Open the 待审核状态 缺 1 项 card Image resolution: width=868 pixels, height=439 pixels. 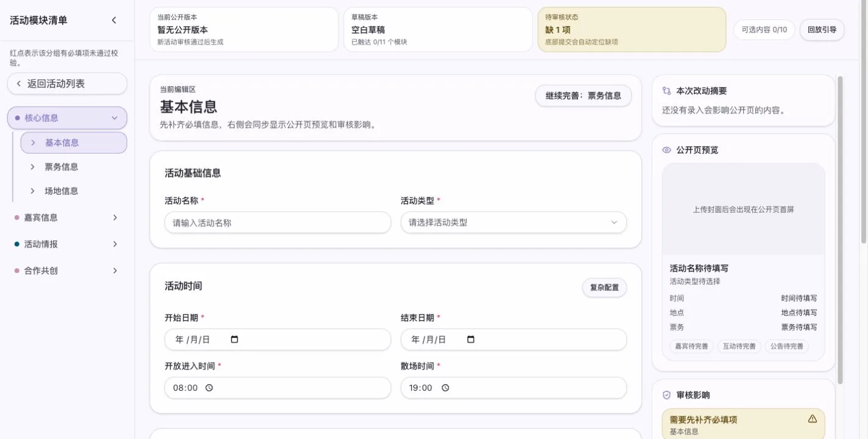tap(632, 29)
